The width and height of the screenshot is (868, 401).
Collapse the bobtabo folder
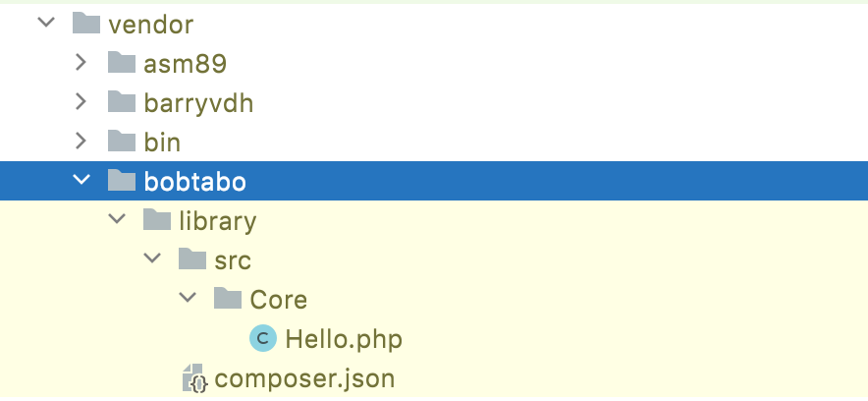(x=82, y=181)
